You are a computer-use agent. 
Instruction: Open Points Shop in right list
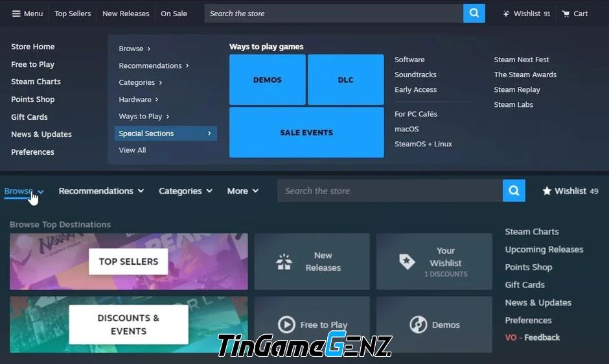coord(529,267)
